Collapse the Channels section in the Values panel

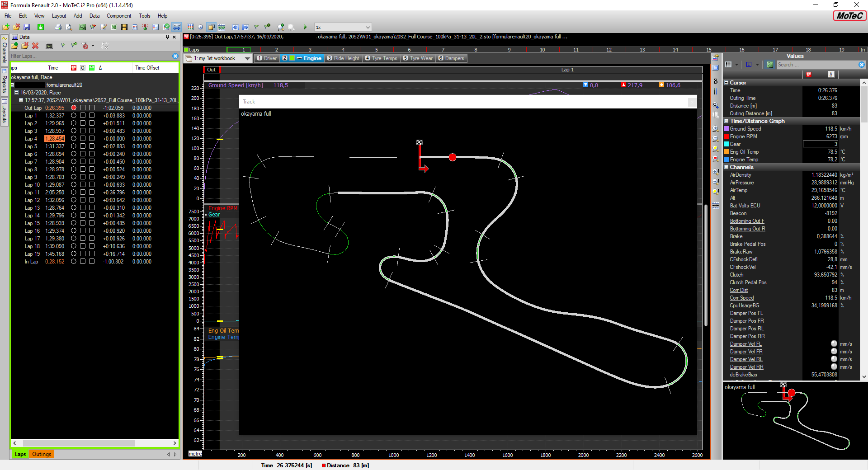coord(726,167)
